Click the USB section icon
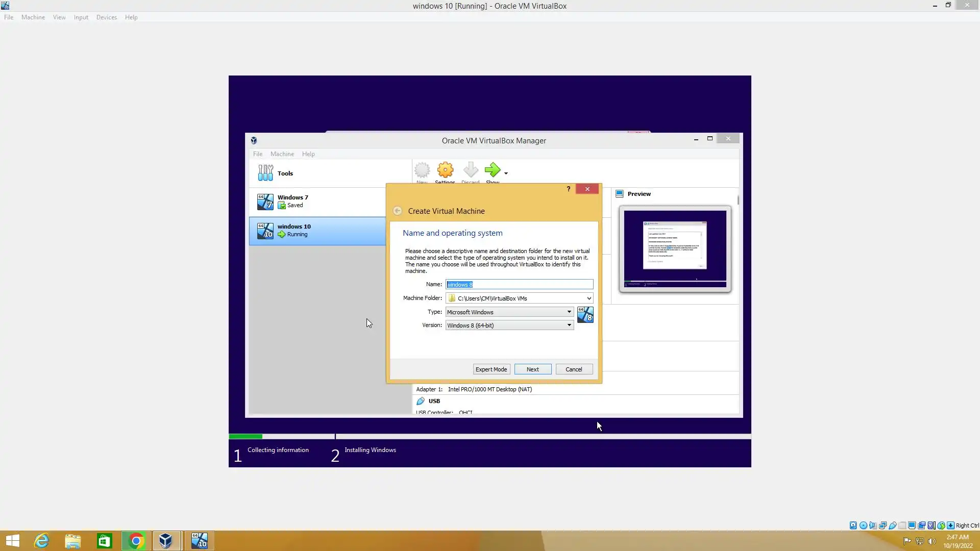 [421, 401]
